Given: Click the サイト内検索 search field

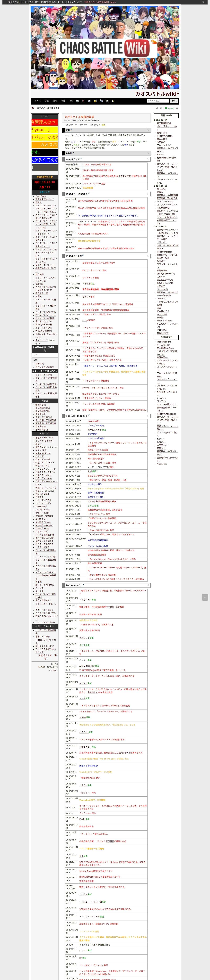Looking at the screenshot, I should tap(158, 101).
